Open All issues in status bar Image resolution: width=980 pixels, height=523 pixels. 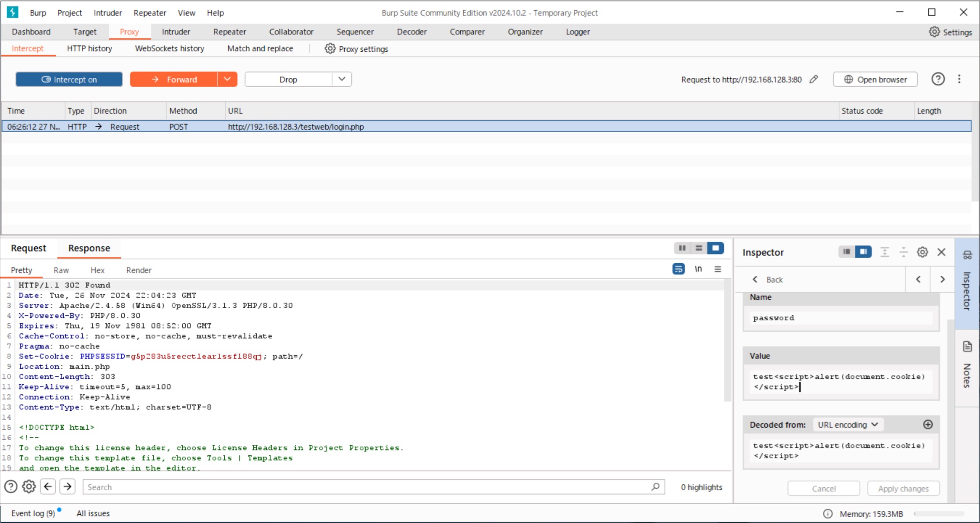(x=93, y=513)
